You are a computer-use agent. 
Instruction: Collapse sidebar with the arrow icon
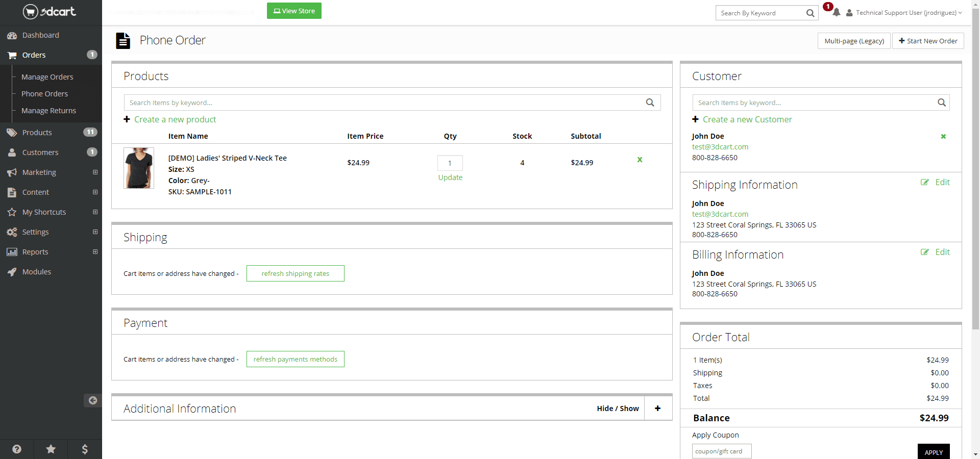[x=92, y=400]
